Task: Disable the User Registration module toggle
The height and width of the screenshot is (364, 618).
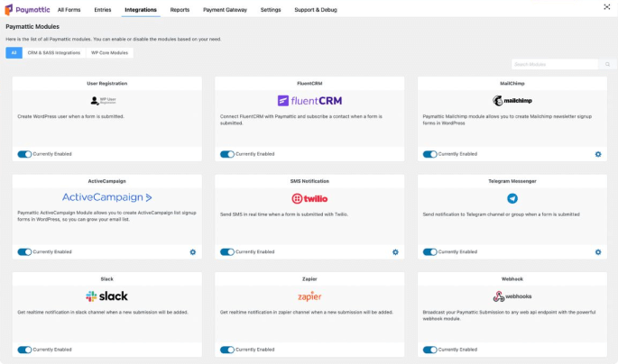Action: coord(24,154)
